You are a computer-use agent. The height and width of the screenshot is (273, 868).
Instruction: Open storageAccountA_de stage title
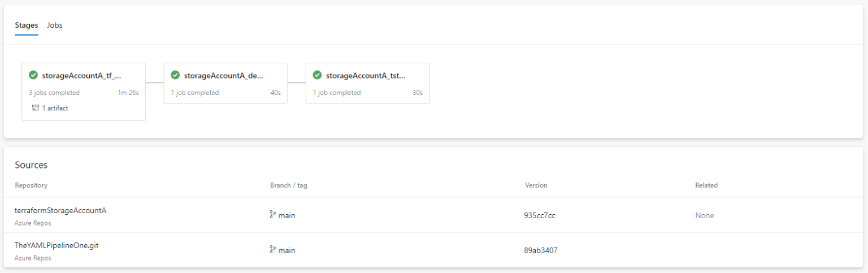[x=224, y=75]
